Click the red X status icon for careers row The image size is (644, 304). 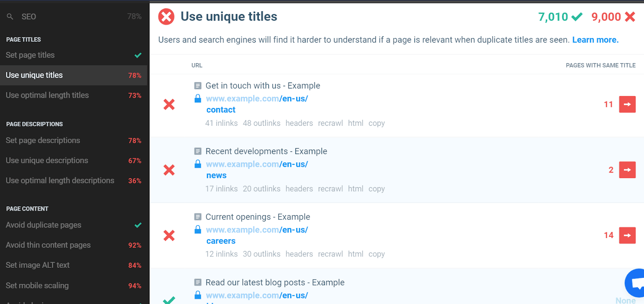[169, 236]
